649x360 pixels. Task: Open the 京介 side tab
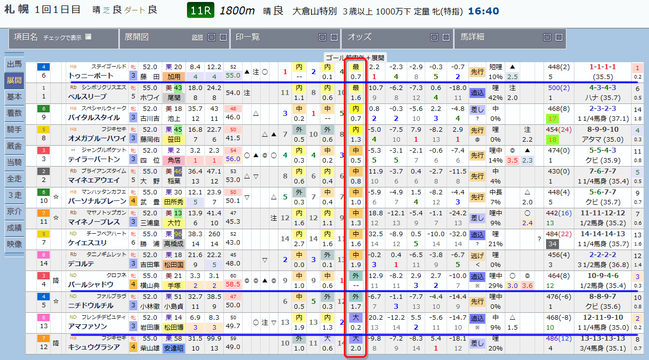click(14, 211)
